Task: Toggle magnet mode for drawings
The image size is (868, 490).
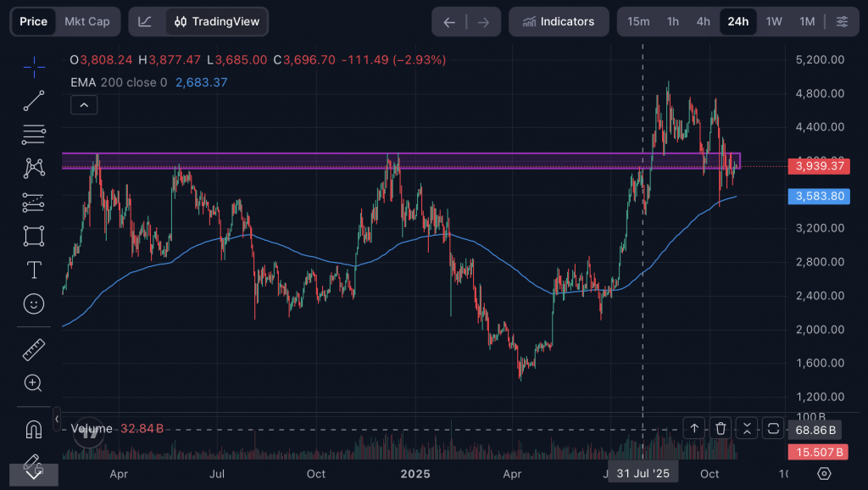Action: coord(34,429)
